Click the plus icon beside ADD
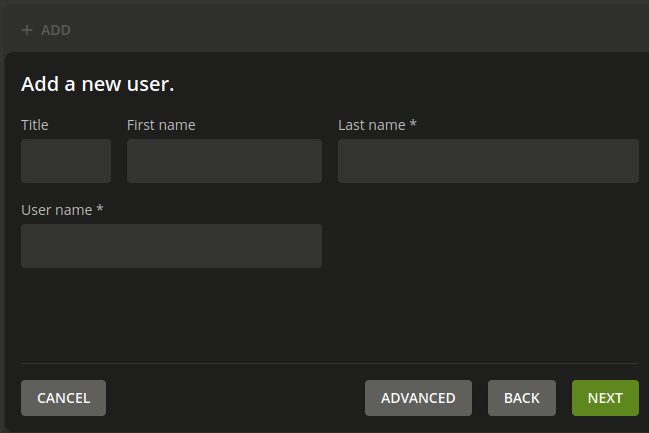Viewport: 649px width, 433px height. click(27, 30)
